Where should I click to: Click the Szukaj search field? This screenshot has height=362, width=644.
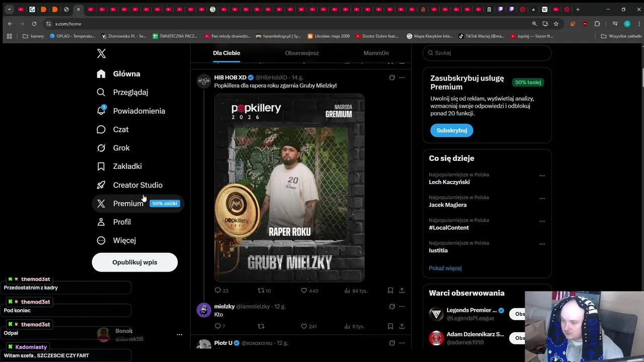[487, 53]
